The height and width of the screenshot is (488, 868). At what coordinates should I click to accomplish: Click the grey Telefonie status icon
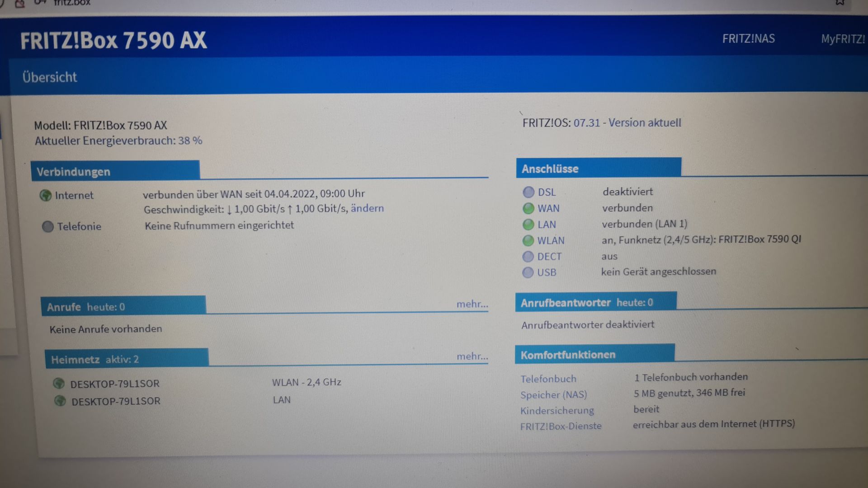click(x=47, y=226)
